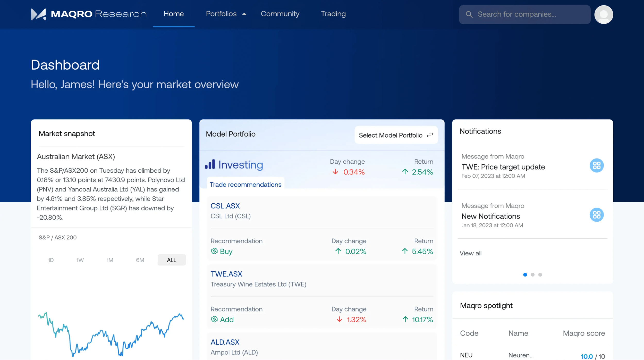Screen dimensions: 644x360
Task: Click the up arrow beside TWE 10.17% return
Action: pyautogui.click(x=405, y=319)
